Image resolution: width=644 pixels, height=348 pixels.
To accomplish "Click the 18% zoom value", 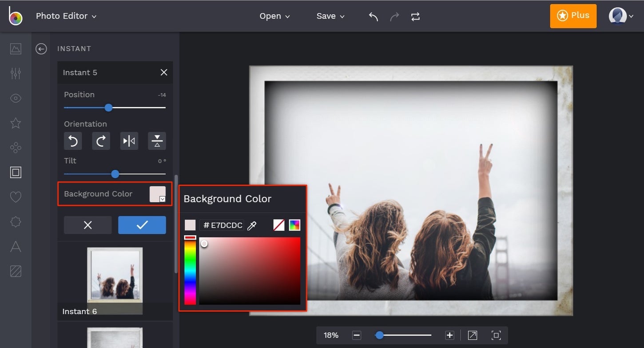I will pos(331,335).
